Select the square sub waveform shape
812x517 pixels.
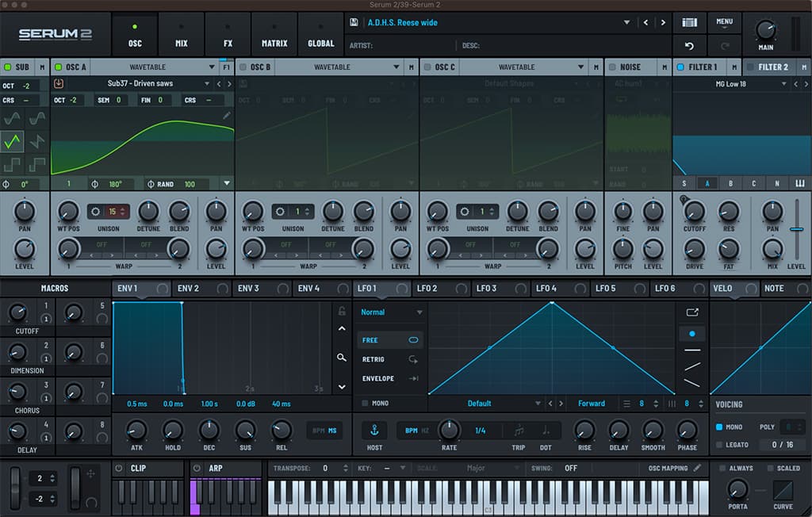click(x=12, y=164)
